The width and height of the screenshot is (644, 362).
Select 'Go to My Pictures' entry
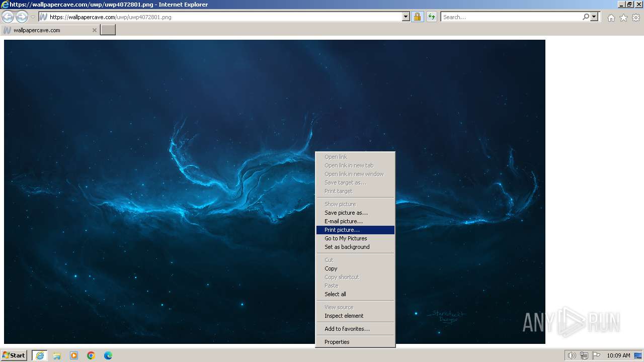click(355, 238)
